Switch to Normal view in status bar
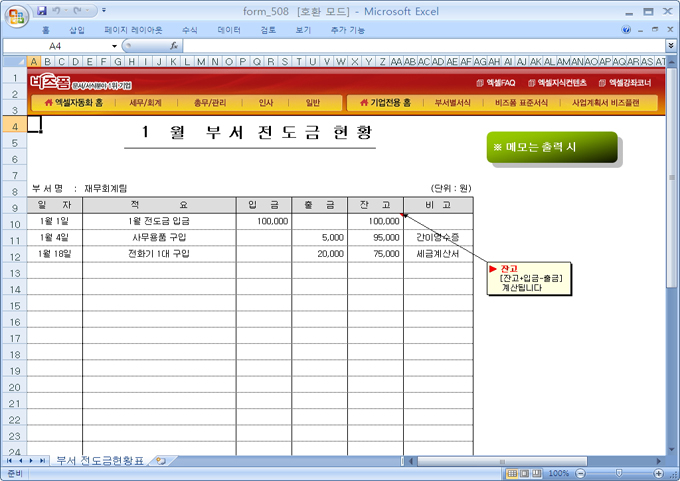Viewport: 680px width, 481px height. [511, 473]
